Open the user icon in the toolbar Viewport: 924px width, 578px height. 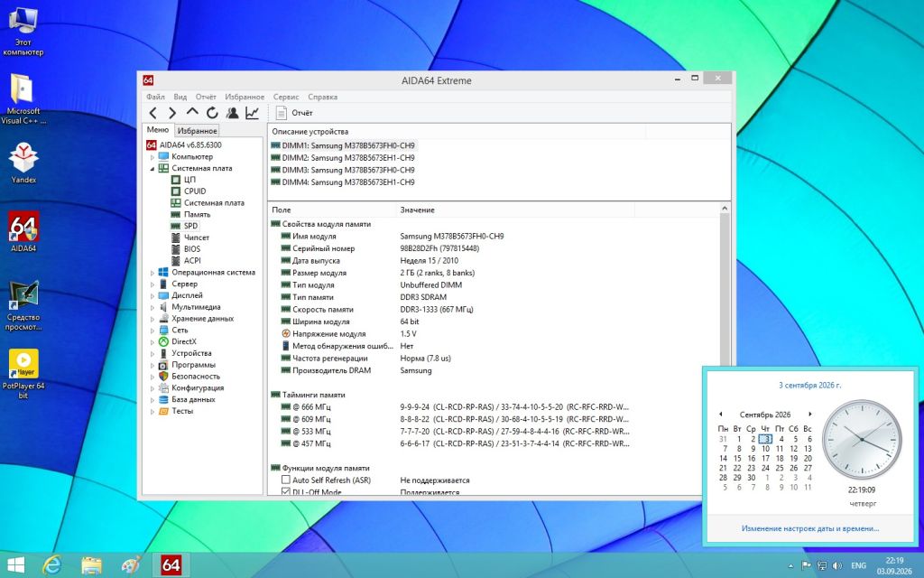(232, 113)
